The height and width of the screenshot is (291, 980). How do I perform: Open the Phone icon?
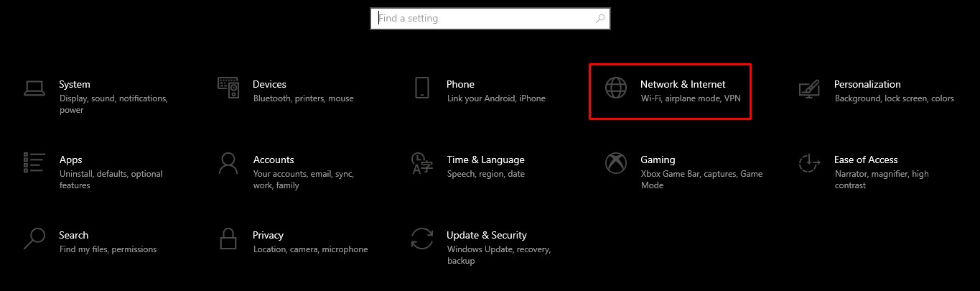point(421,88)
